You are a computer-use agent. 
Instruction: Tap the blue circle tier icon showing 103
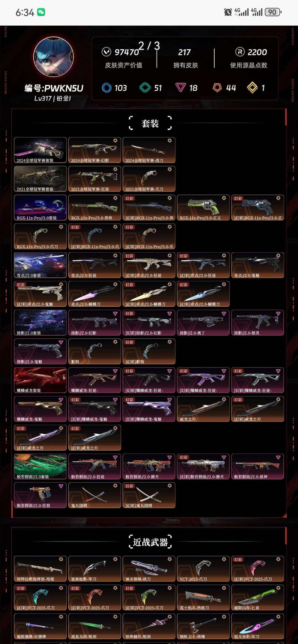107,88
